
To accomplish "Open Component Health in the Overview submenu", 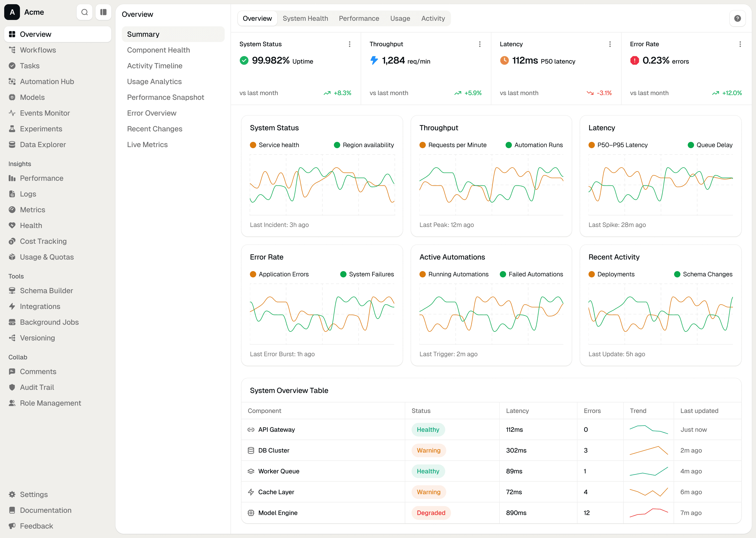I will pos(158,50).
